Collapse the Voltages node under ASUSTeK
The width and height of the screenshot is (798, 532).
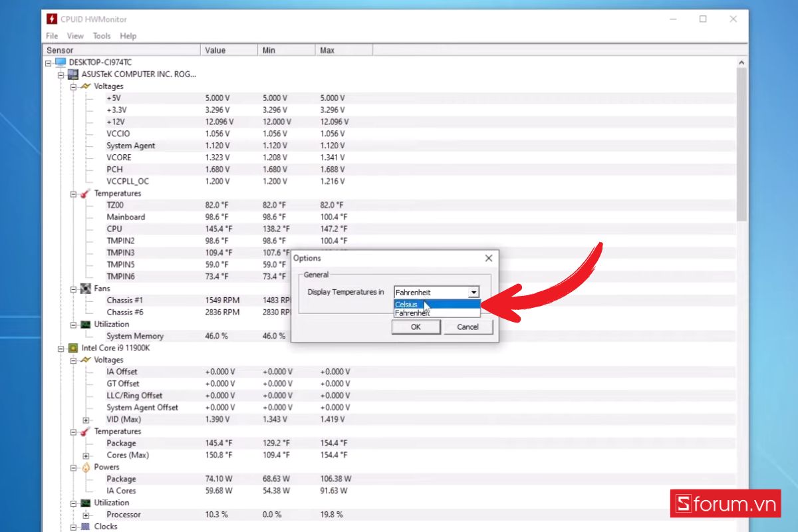tap(73, 86)
